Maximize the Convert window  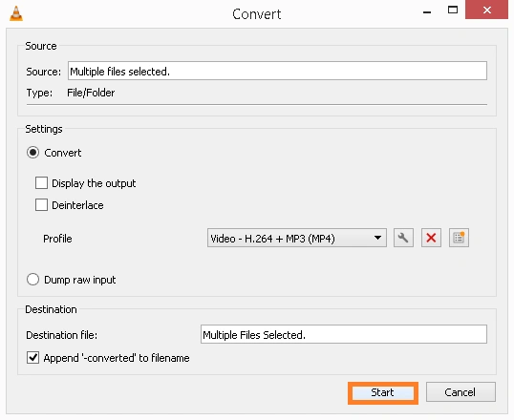[453, 10]
